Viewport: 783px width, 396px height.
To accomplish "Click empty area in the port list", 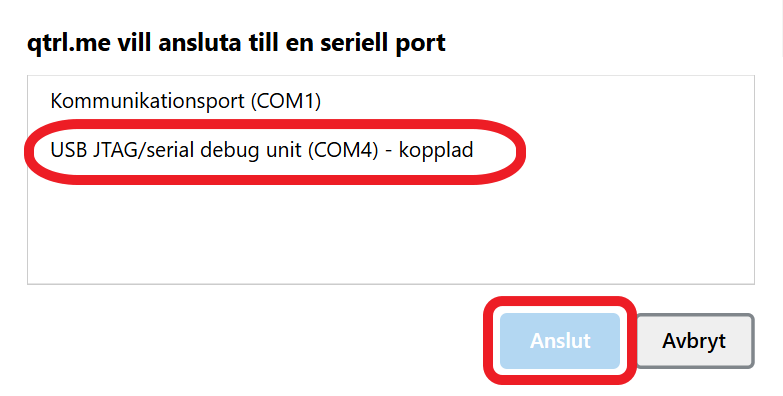I will 391,230.
